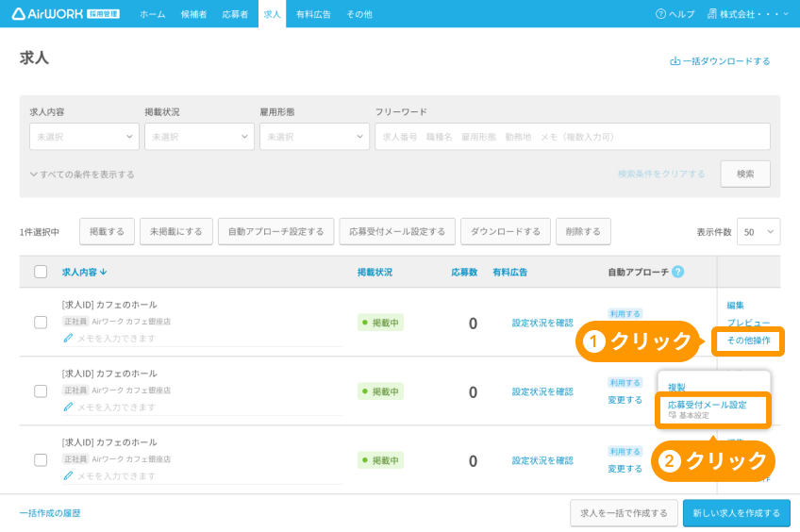
Task: Click the 未掲載にする button
Action: pyautogui.click(x=176, y=231)
